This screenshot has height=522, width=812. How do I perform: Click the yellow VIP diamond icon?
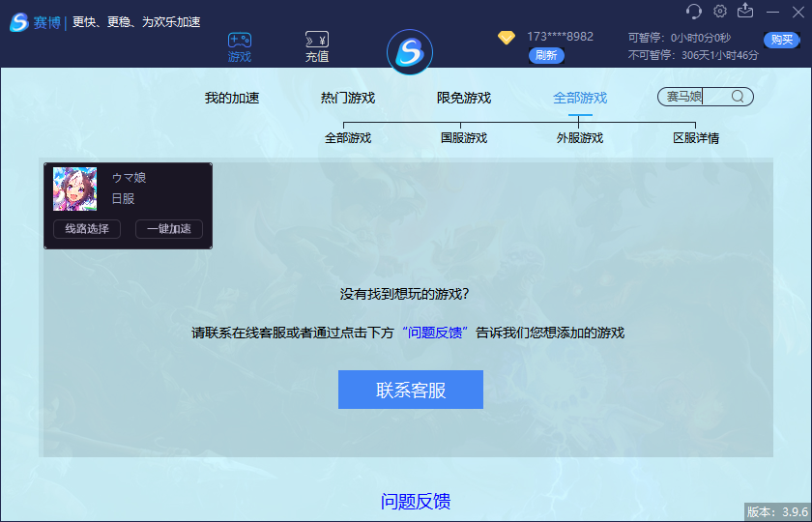tap(506, 38)
